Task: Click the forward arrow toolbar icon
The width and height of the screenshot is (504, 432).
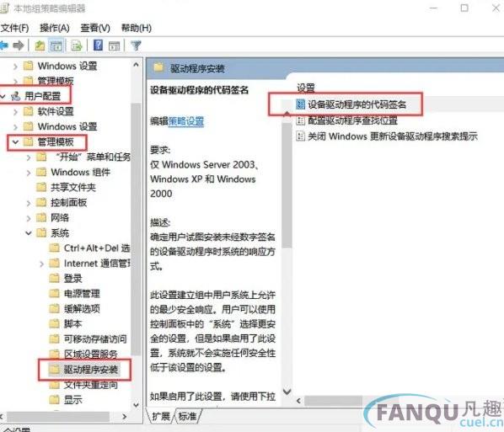Action: [19, 45]
